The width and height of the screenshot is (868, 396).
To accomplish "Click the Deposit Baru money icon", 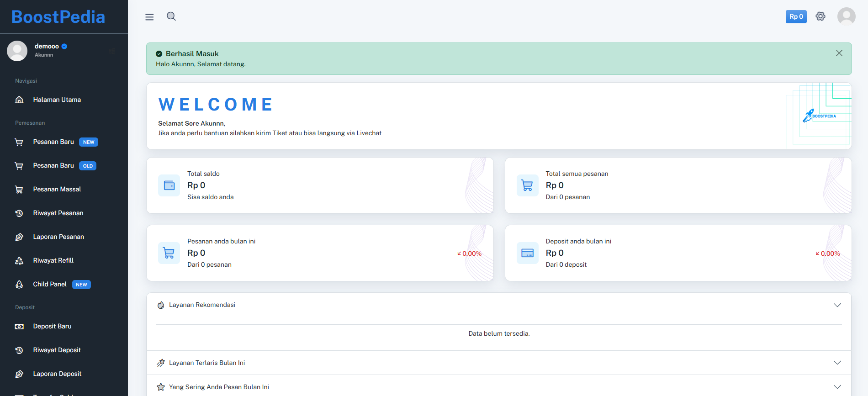I will [19, 327].
